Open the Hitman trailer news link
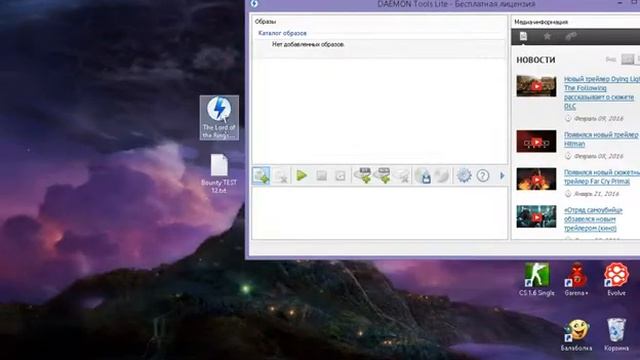This screenshot has height=360, width=640. (601, 139)
